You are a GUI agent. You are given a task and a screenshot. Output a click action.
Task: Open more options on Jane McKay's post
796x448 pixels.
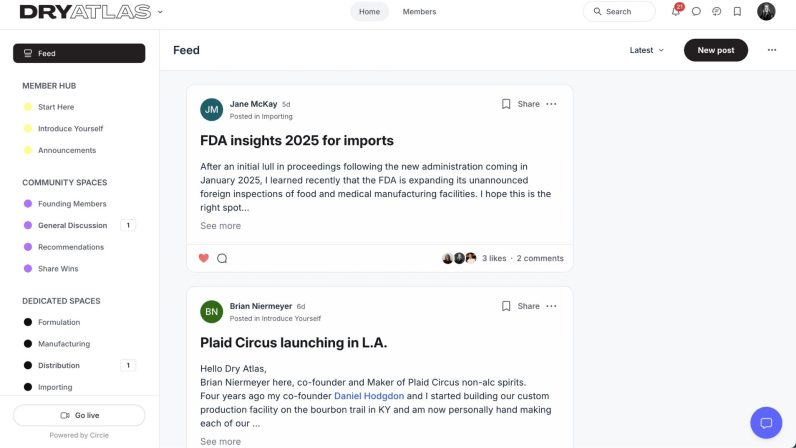tap(551, 104)
